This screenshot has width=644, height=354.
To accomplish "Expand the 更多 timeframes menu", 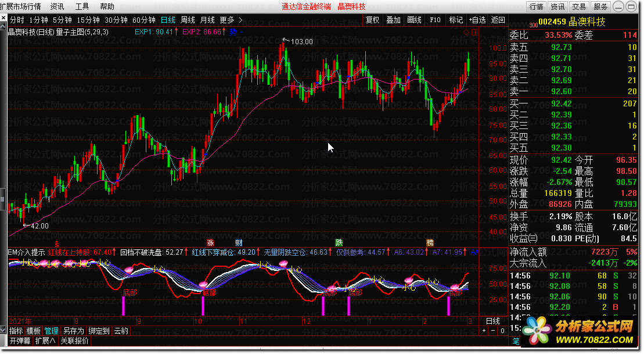I will 231,20.
